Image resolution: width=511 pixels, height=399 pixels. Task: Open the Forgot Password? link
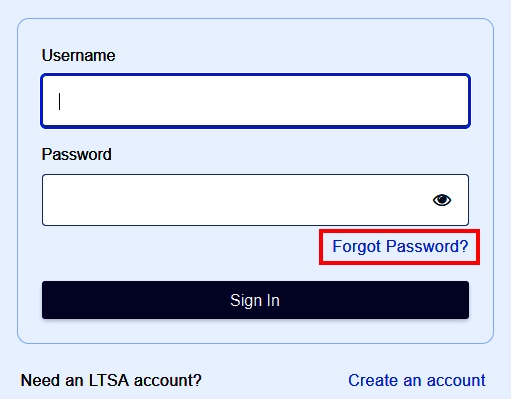[x=400, y=247]
